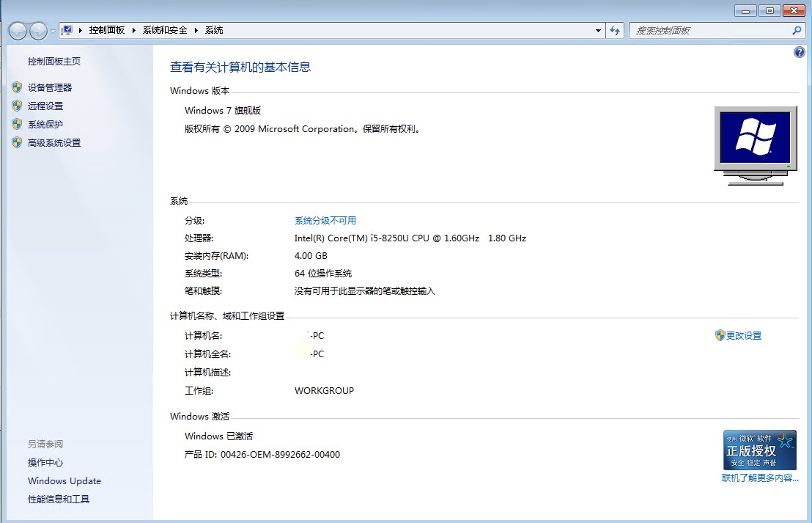812x523 pixels.
Task: Open 高级系统设置 from sidebar
Action: coord(53,142)
